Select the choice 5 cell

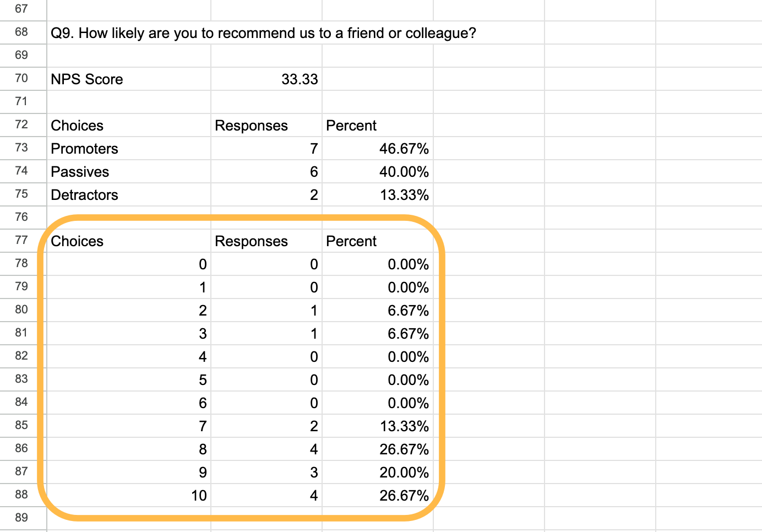tap(203, 380)
